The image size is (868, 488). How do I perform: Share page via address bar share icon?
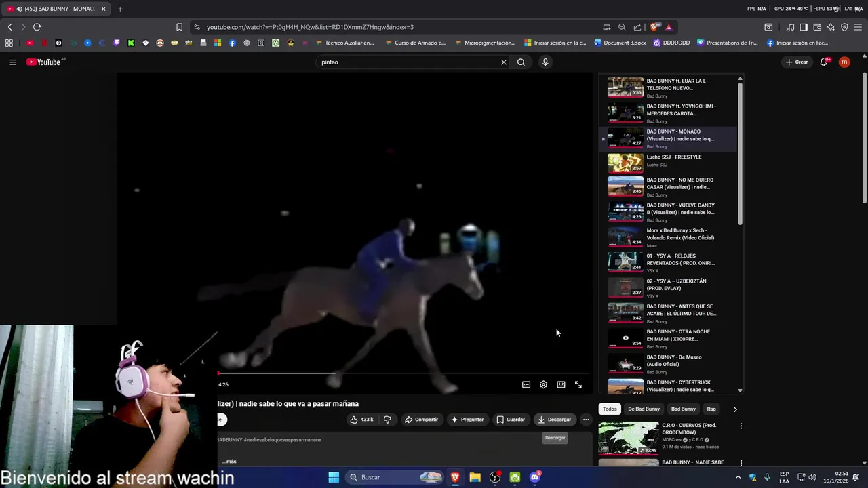coord(637,27)
